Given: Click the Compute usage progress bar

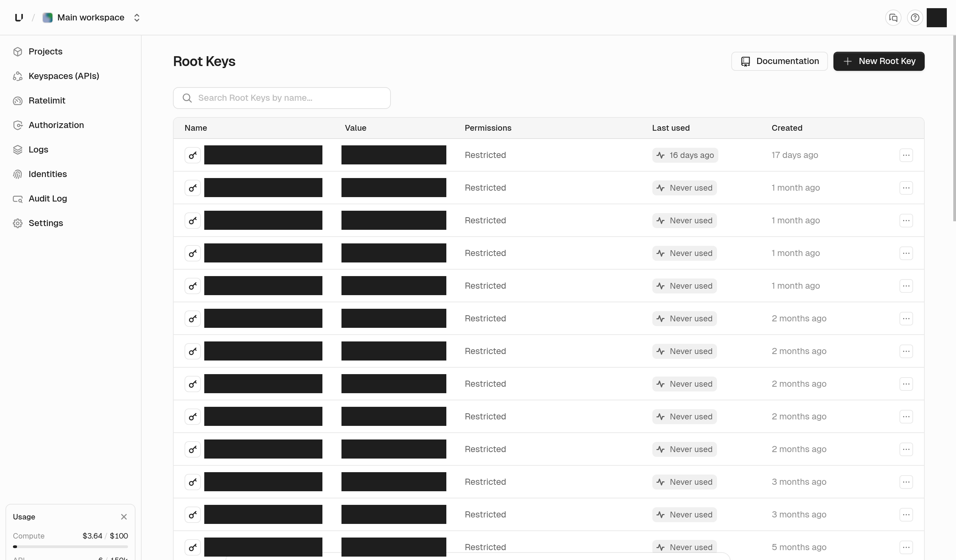Looking at the screenshot, I should [x=70, y=547].
